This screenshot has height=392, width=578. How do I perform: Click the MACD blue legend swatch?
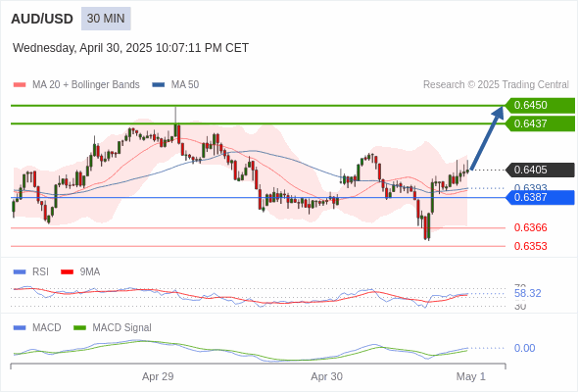pos(20,328)
